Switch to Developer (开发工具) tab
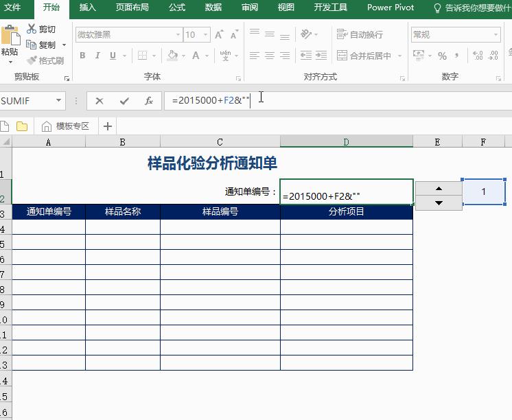The image size is (512, 420). 330,7
